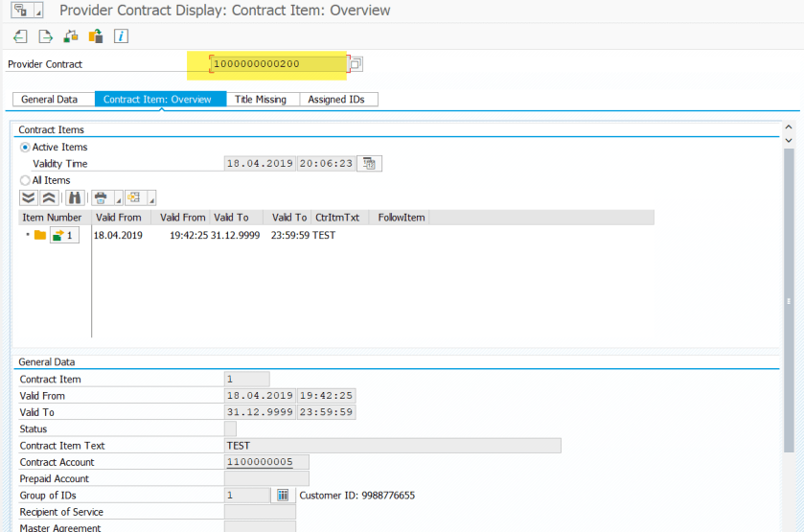Click the previous contract icon with green left arrow
Image resolution: width=804 pixels, height=532 pixels.
20,36
